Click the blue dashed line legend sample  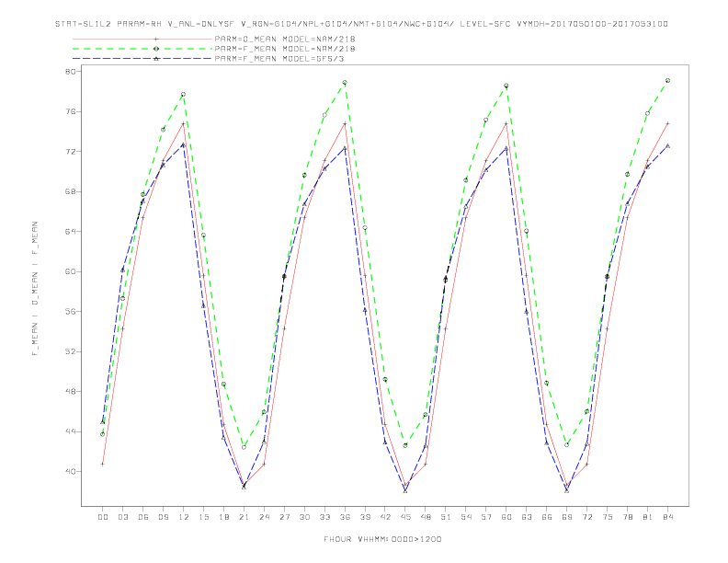(x=142, y=59)
